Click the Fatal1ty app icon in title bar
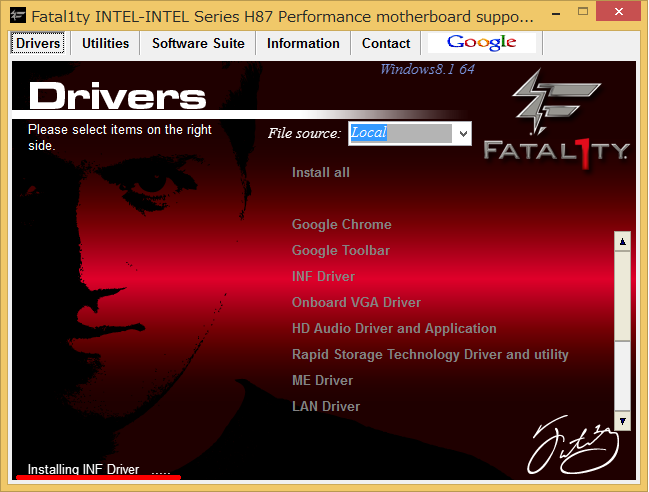The image size is (649, 492). click(x=17, y=17)
